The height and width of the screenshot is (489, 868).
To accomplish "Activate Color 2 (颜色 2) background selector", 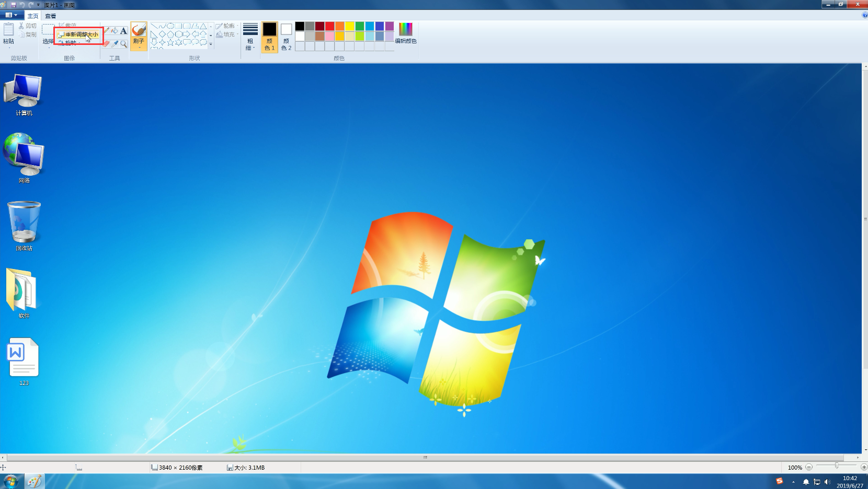I will (286, 37).
